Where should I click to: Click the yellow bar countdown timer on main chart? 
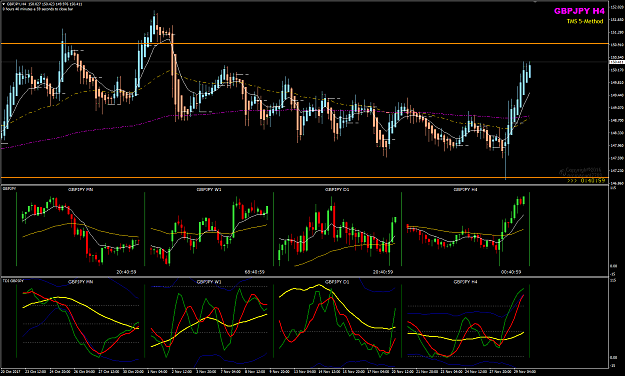(586, 181)
